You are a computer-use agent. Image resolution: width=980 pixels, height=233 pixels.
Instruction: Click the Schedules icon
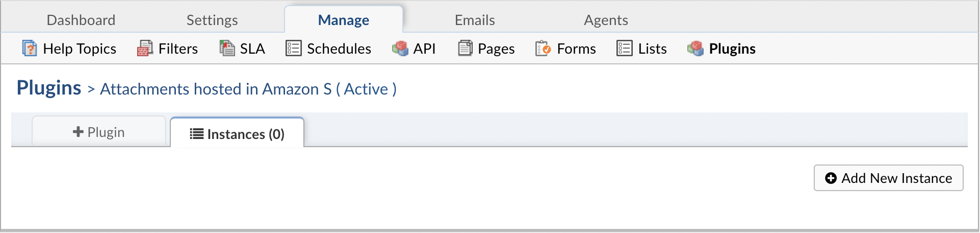click(294, 49)
